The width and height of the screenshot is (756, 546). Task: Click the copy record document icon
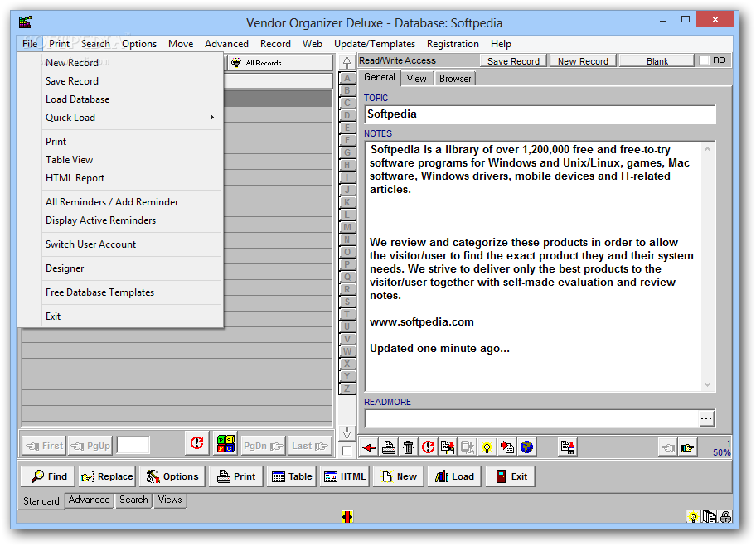[448, 447]
